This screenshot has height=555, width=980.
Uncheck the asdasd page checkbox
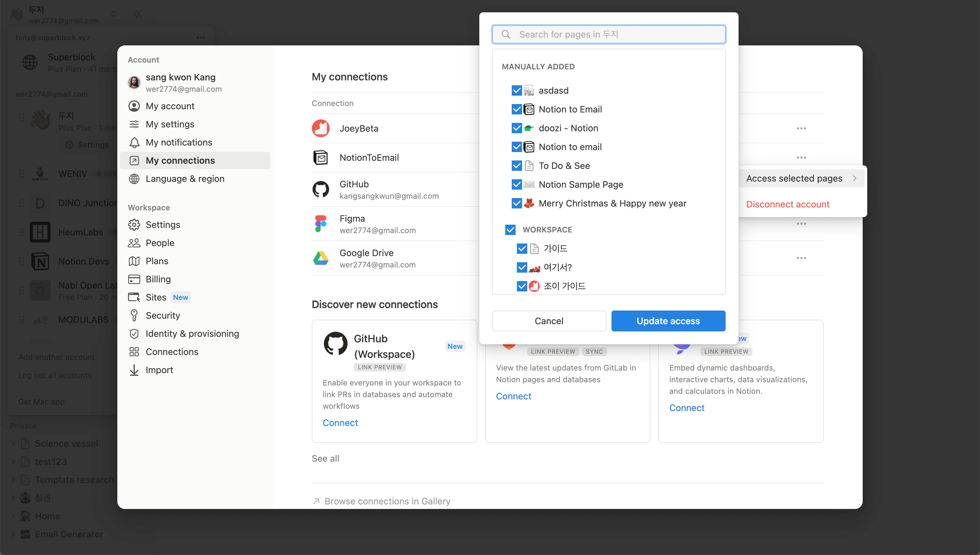pyautogui.click(x=516, y=91)
